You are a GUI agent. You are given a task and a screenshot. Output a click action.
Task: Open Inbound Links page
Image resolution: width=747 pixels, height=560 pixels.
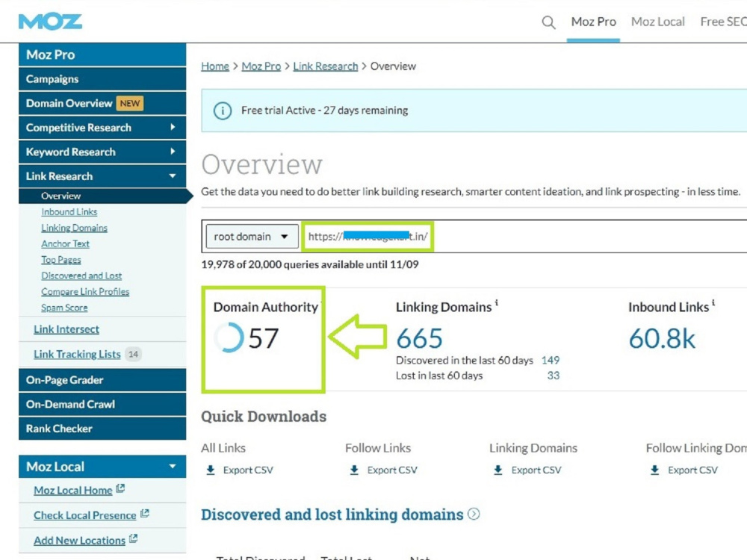tap(69, 212)
